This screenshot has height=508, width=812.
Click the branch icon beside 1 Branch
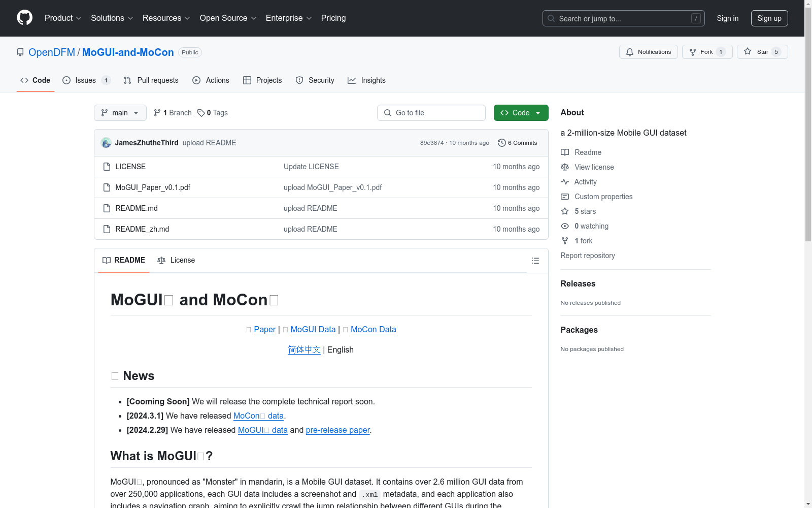coord(157,113)
